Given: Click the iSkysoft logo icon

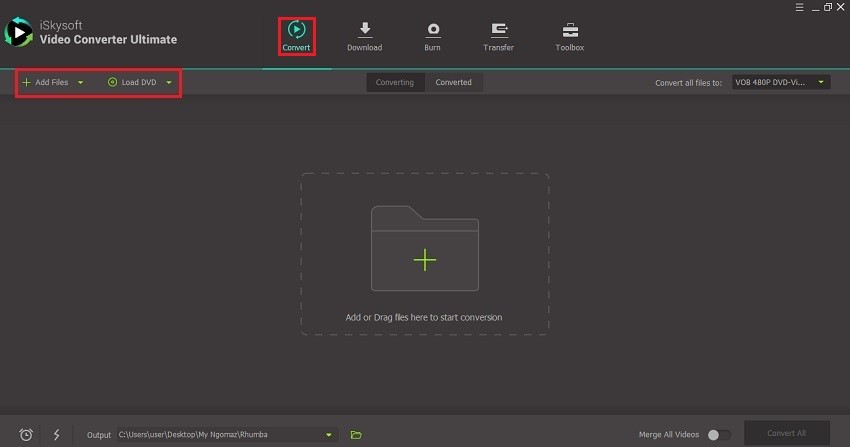Looking at the screenshot, I should point(17,33).
